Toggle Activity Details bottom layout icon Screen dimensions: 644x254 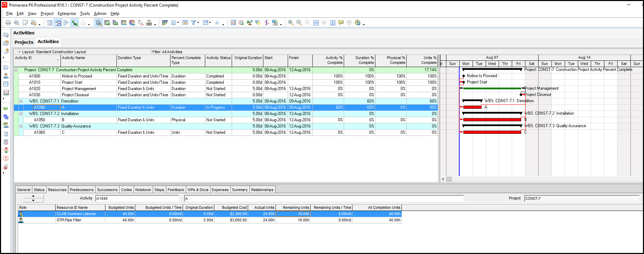click(x=99, y=23)
